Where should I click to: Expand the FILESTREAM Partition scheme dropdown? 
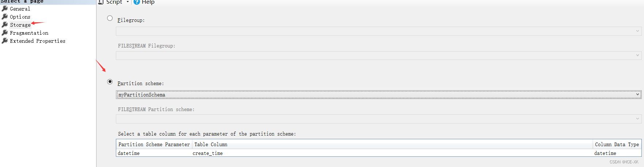coord(637,119)
